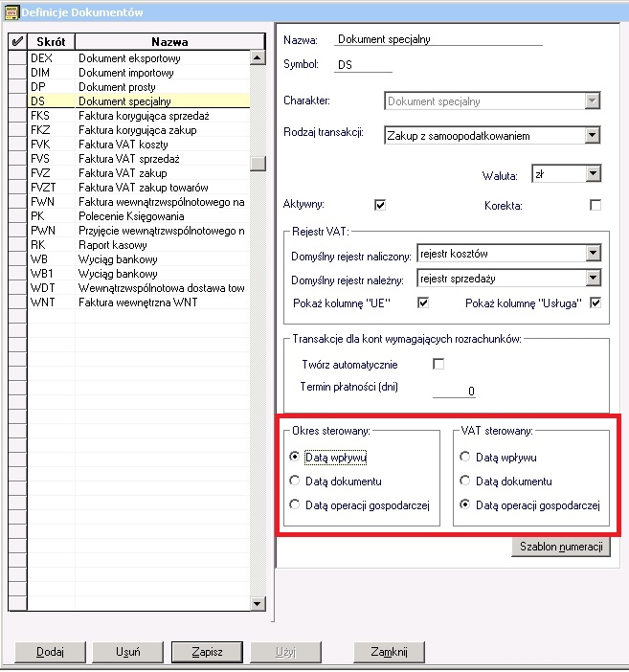The image size is (629, 672).
Task: Click the document list scrollbar thumb
Action: pyautogui.click(x=258, y=164)
